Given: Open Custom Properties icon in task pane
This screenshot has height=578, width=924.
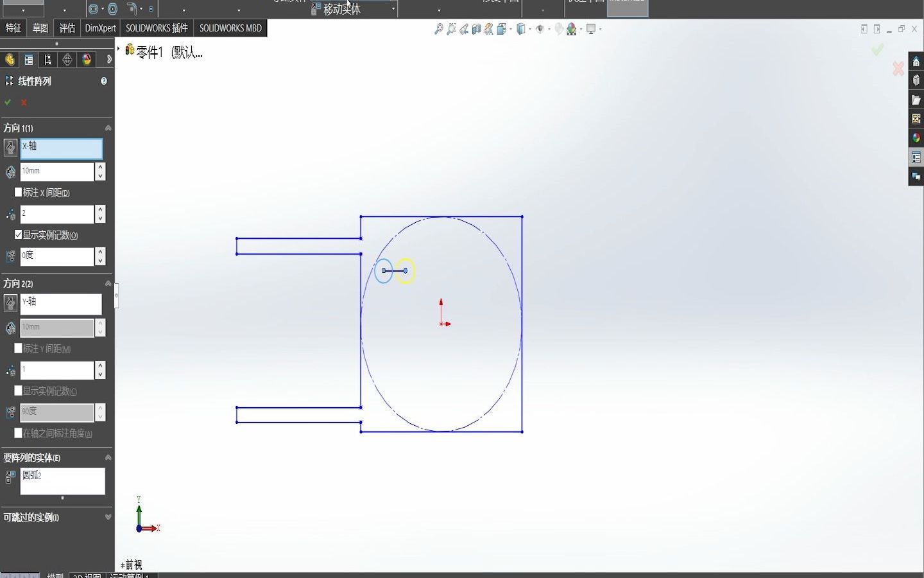Looking at the screenshot, I should pyautogui.click(x=916, y=157).
